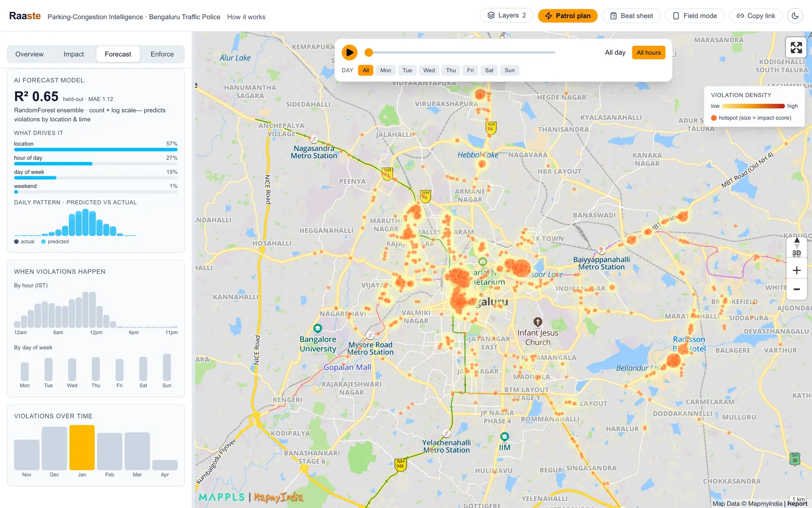Image resolution: width=812 pixels, height=508 pixels.
Task: Open the Enforce tab
Action: pos(162,54)
